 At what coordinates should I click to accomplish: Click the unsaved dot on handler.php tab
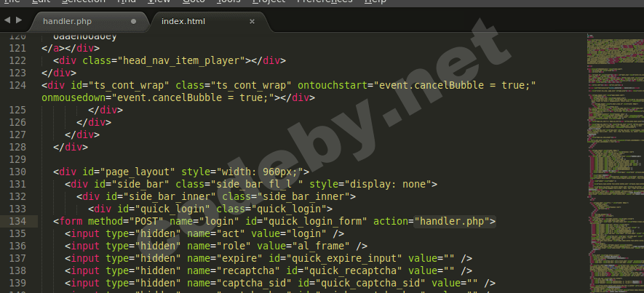[x=133, y=21]
